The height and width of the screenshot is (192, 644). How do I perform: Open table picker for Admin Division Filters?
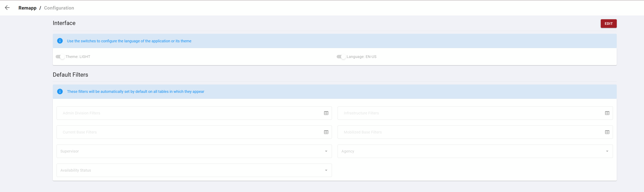click(x=326, y=113)
